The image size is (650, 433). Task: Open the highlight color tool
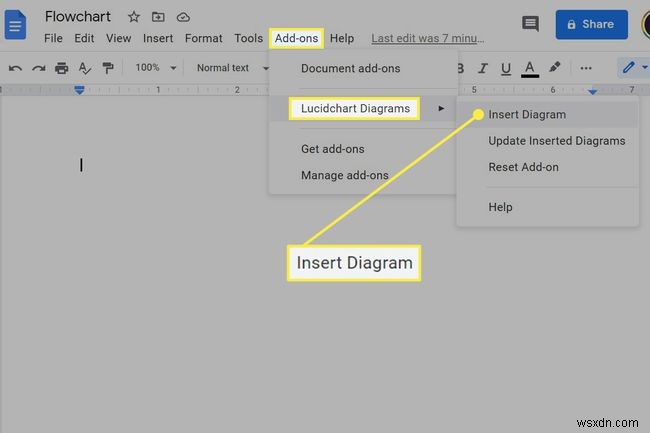point(554,67)
